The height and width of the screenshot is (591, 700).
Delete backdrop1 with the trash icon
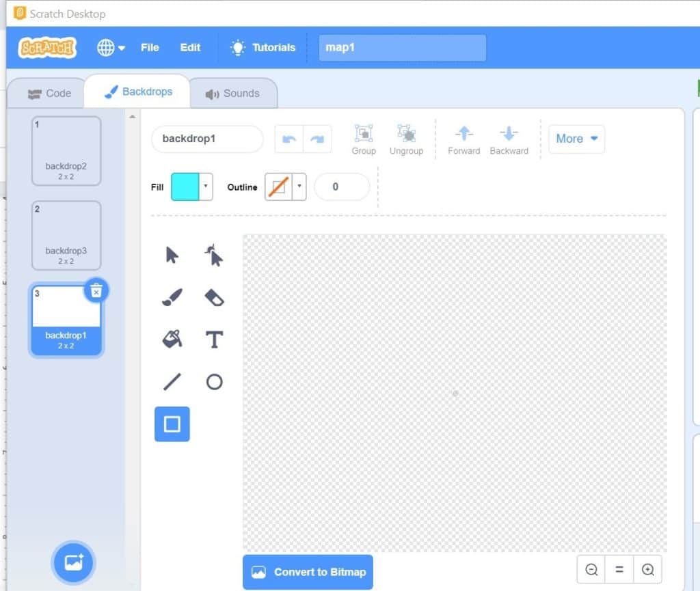click(x=96, y=291)
